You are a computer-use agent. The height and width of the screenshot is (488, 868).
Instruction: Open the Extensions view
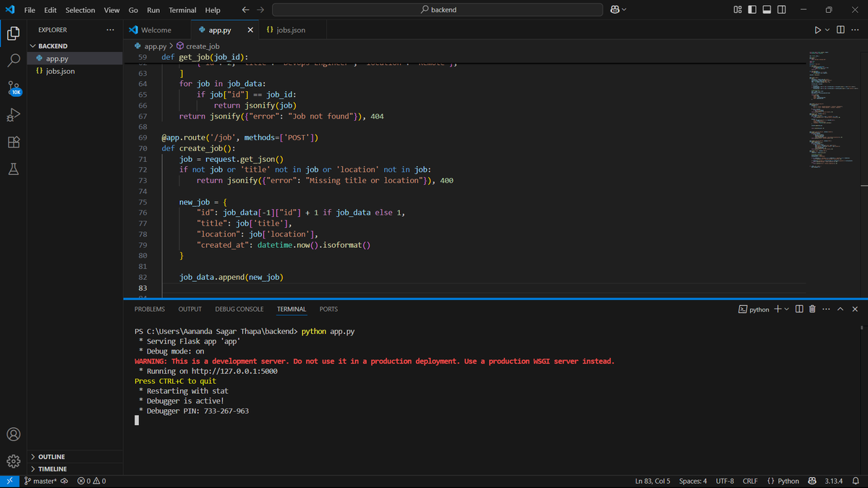tap(13, 142)
